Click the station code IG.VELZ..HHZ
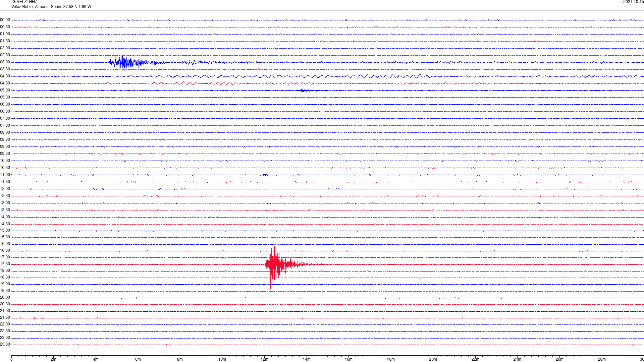 click(24, 2)
